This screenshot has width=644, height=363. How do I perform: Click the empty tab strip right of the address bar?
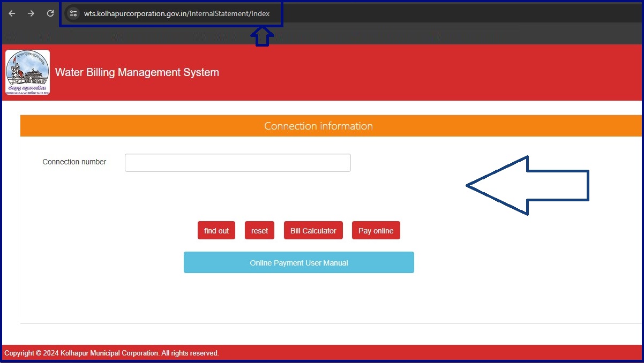pyautogui.click(x=461, y=13)
